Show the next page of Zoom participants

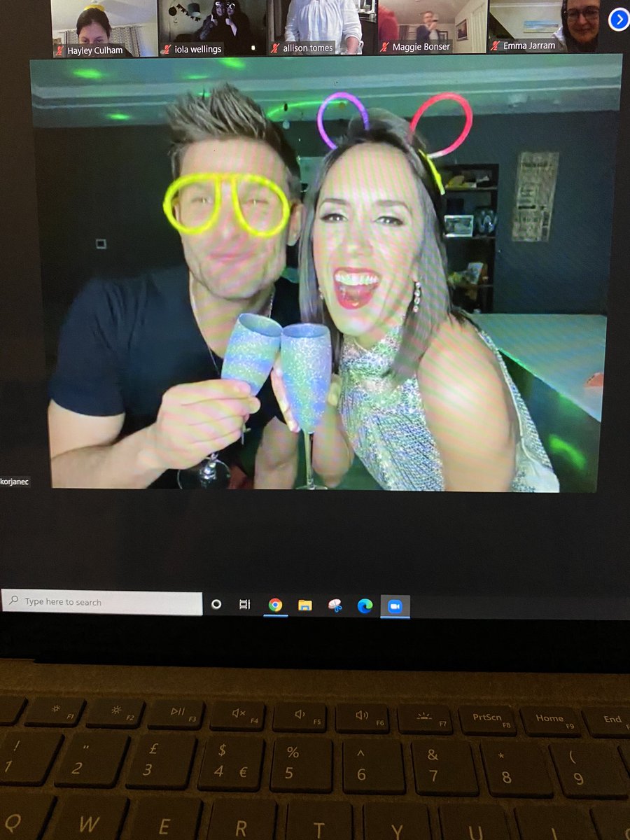pos(619,20)
